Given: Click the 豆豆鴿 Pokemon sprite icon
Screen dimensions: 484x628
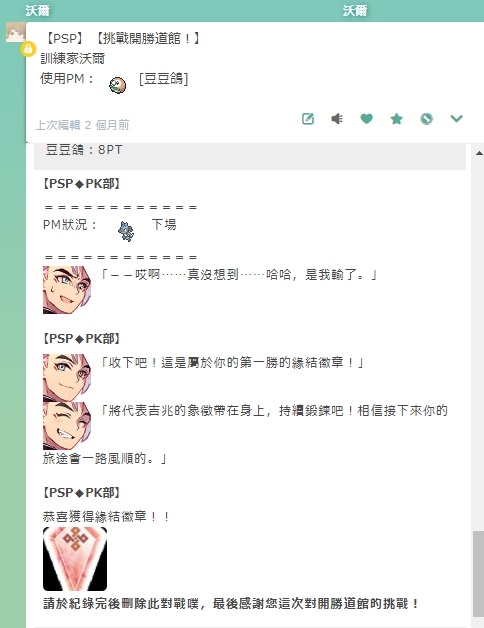Looking at the screenshot, I should 117,85.
